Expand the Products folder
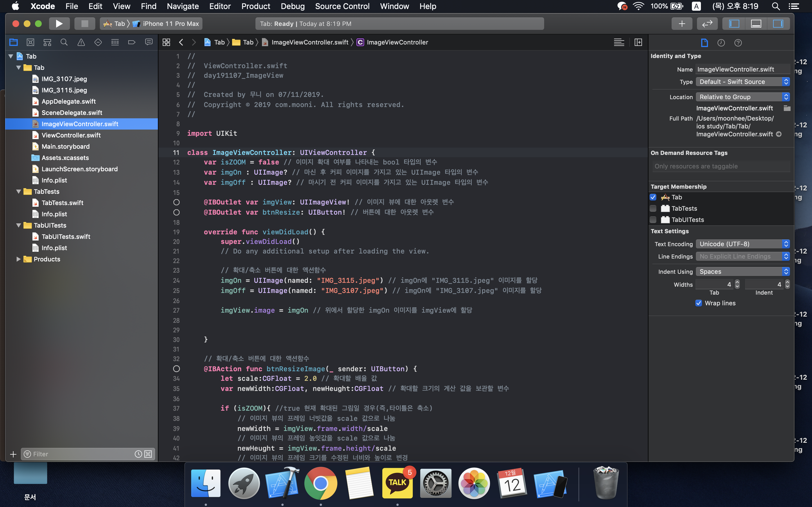Viewport: 812px width, 507px height. 18,259
